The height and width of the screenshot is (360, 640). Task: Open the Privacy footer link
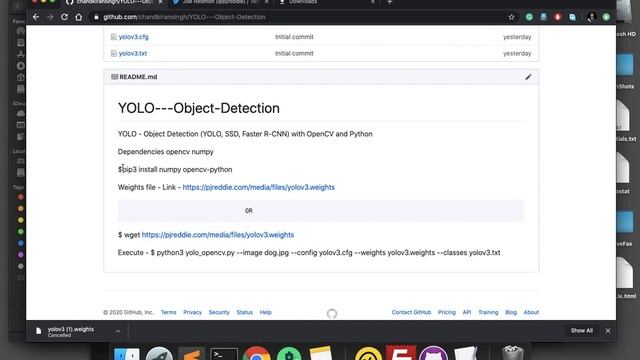coord(192,312)
